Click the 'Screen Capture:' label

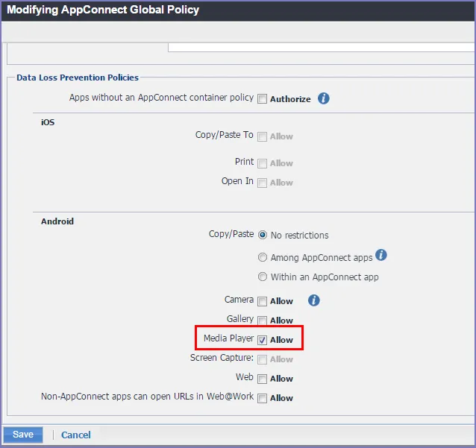222,358
